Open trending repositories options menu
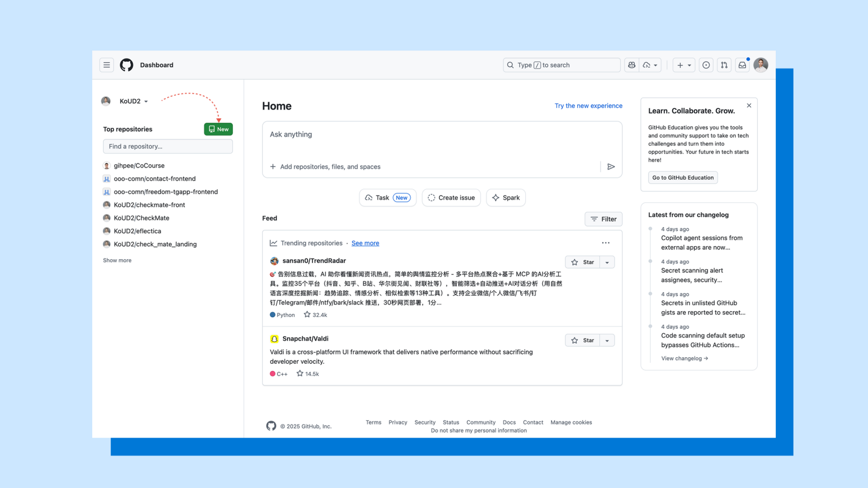868x488 pixels. 606,243
